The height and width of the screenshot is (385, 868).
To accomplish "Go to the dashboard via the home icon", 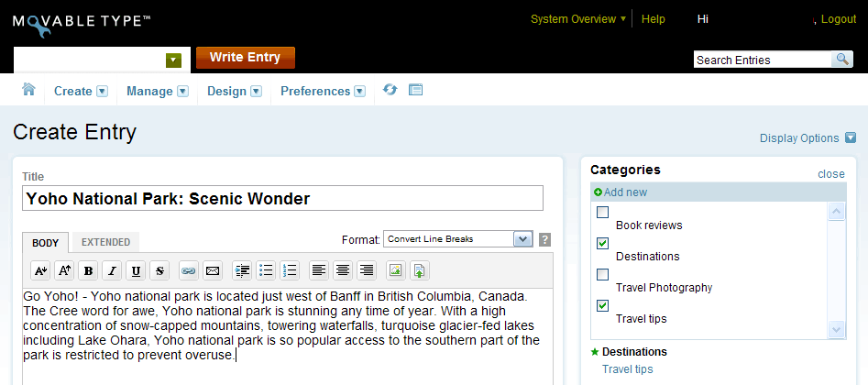I will (x=28, y=90).
